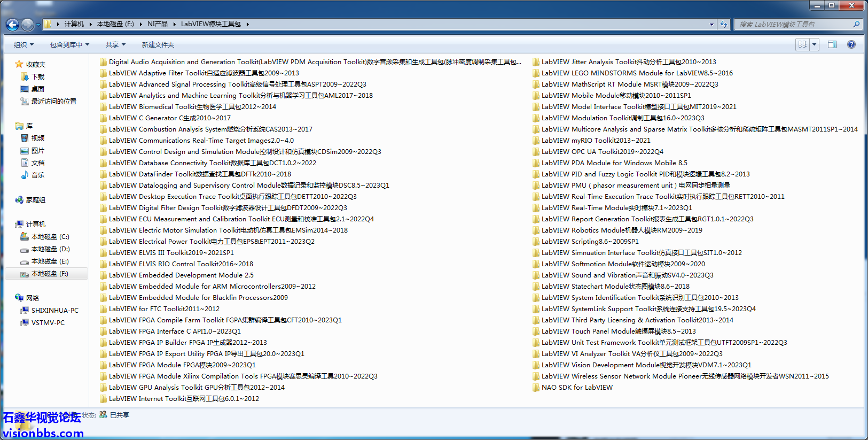868x440 pixels.
Task: Select 家庭组 in the navigation pane
Action: click(x=35, y=199)
